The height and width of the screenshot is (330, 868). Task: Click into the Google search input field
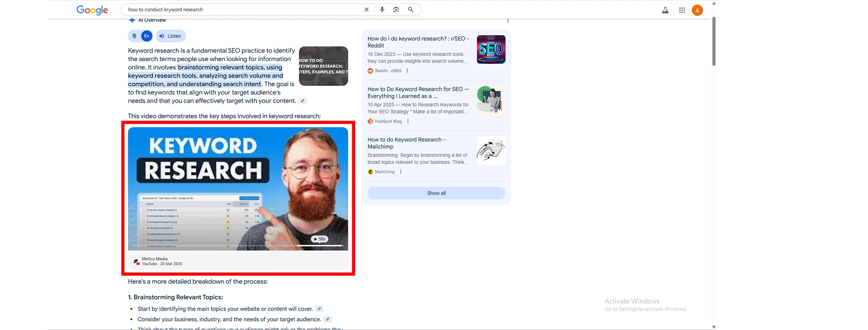click(244, 9)
